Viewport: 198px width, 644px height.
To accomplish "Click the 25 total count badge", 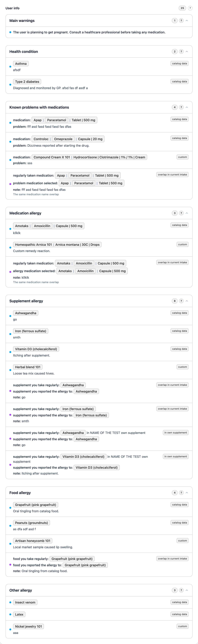I will [x=182, y=8].
